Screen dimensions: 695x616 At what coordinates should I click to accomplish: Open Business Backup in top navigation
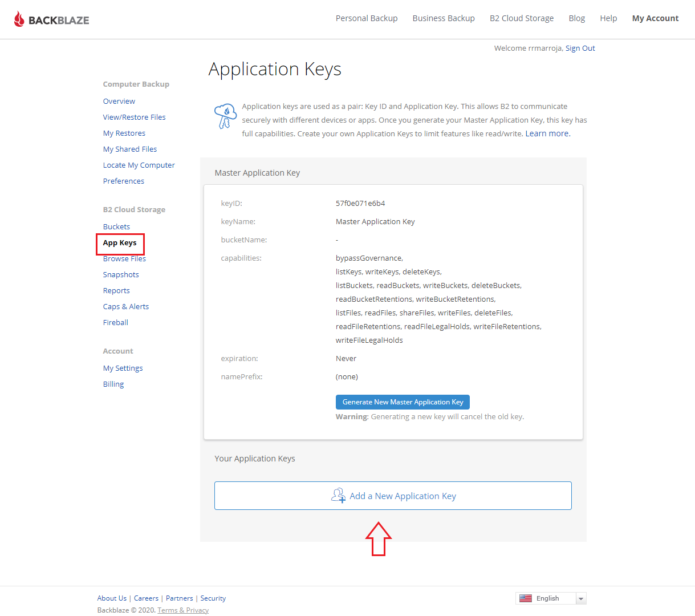pyautogui.click(x=444, y=18)
